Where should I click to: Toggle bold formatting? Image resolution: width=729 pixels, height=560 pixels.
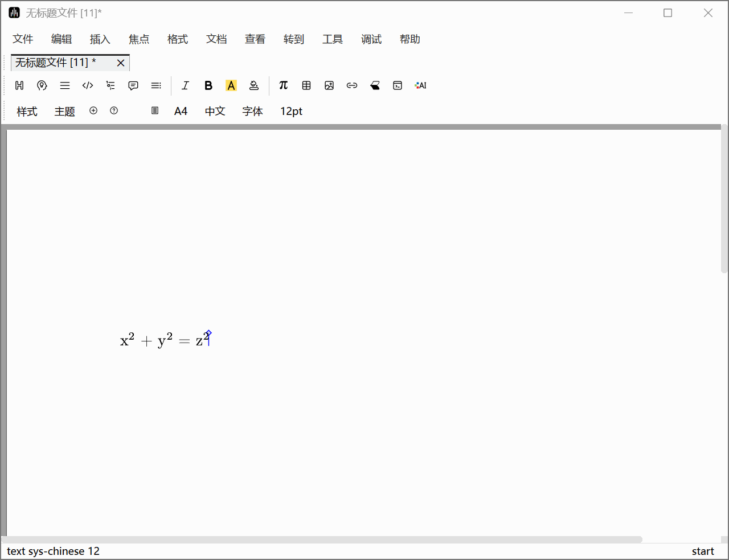pyautogui.click(x=208, y=85)
